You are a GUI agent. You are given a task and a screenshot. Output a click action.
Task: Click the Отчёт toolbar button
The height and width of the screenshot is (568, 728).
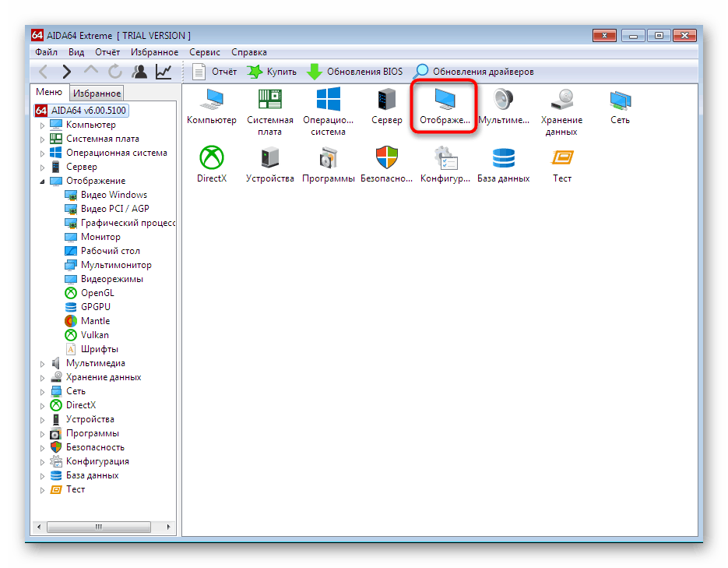pyautogui.click(x=214, y=72)
